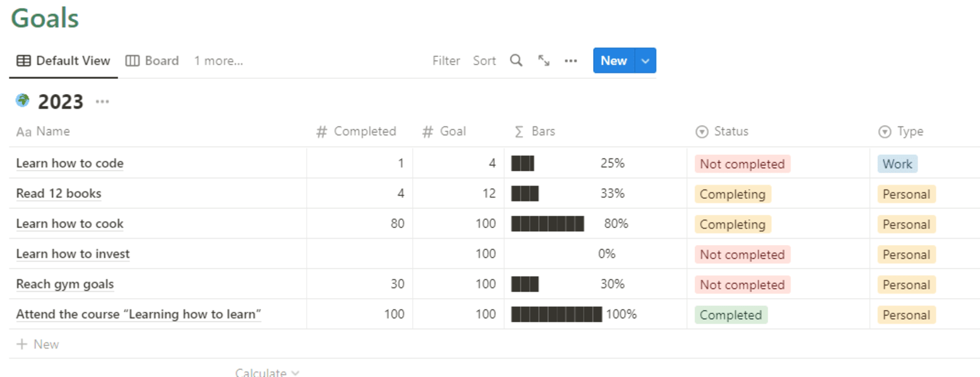
Task: Select the Default View tab
Action: [63, 61]
